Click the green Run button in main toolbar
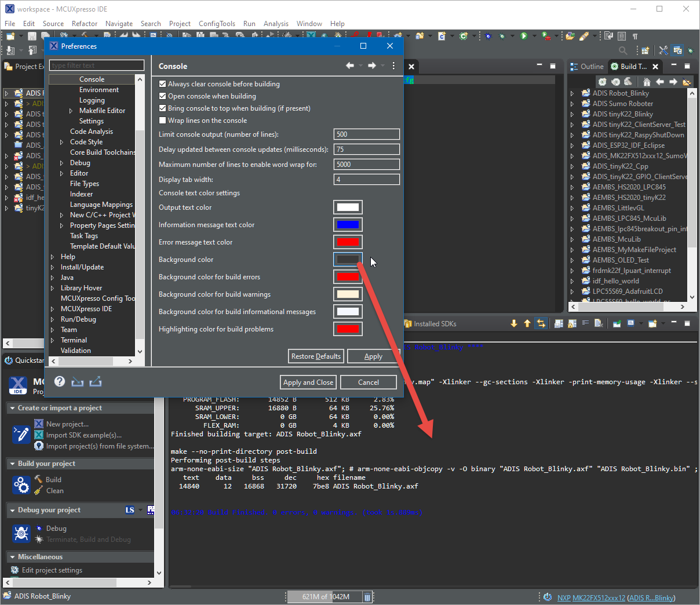 click(x=524, y=36)
